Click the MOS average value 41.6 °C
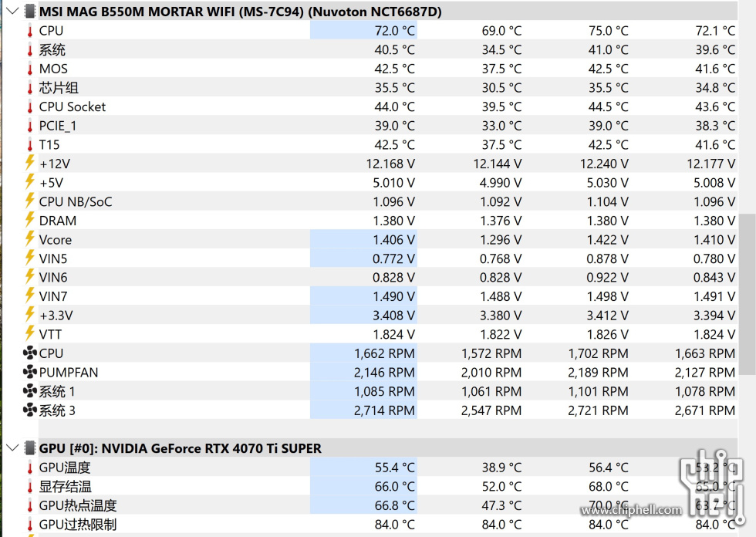 point(715,69)
